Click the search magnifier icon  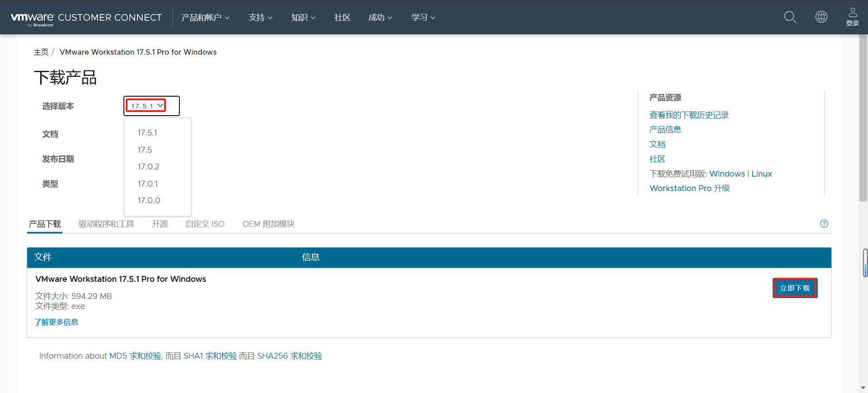point(790,17)
